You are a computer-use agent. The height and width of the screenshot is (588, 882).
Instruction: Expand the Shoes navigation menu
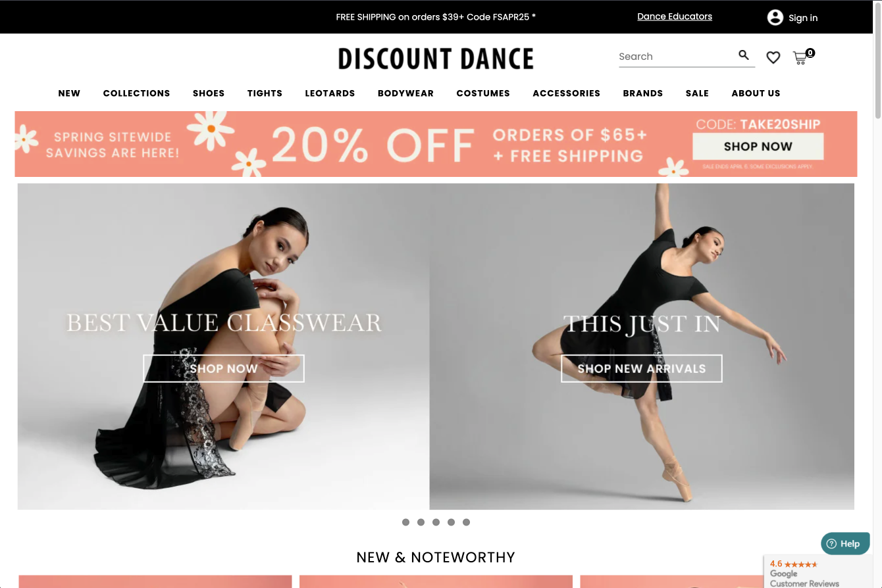coord(209,93)
